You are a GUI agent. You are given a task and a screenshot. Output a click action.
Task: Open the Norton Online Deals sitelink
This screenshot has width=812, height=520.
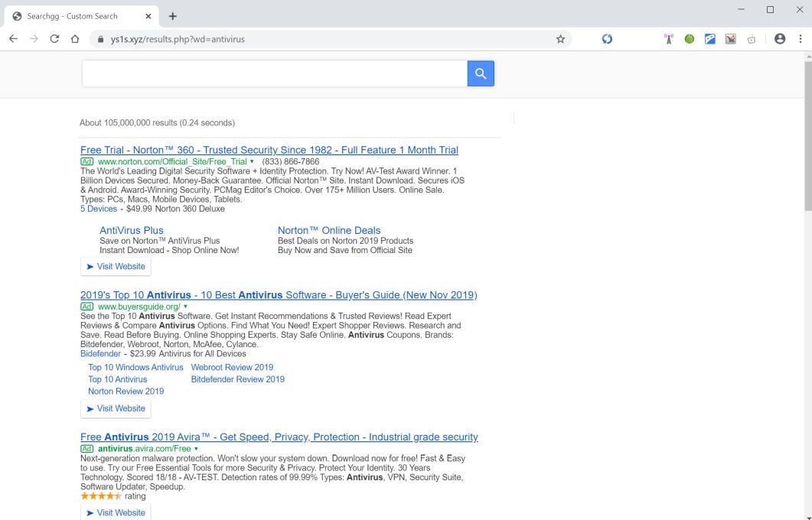tap(329, 230)
